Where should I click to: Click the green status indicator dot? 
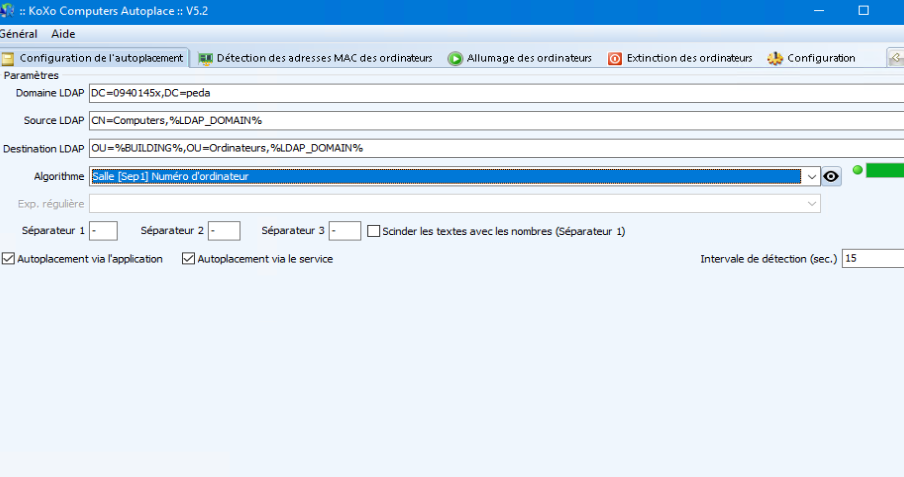point(857,170)
